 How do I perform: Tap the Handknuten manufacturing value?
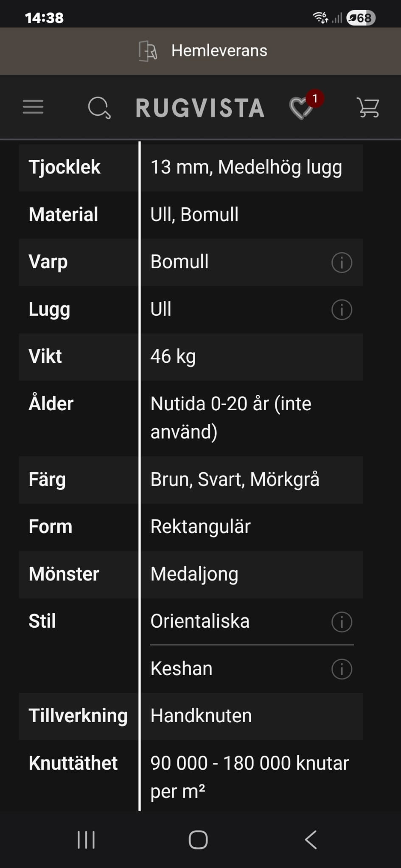coord(201,716)
